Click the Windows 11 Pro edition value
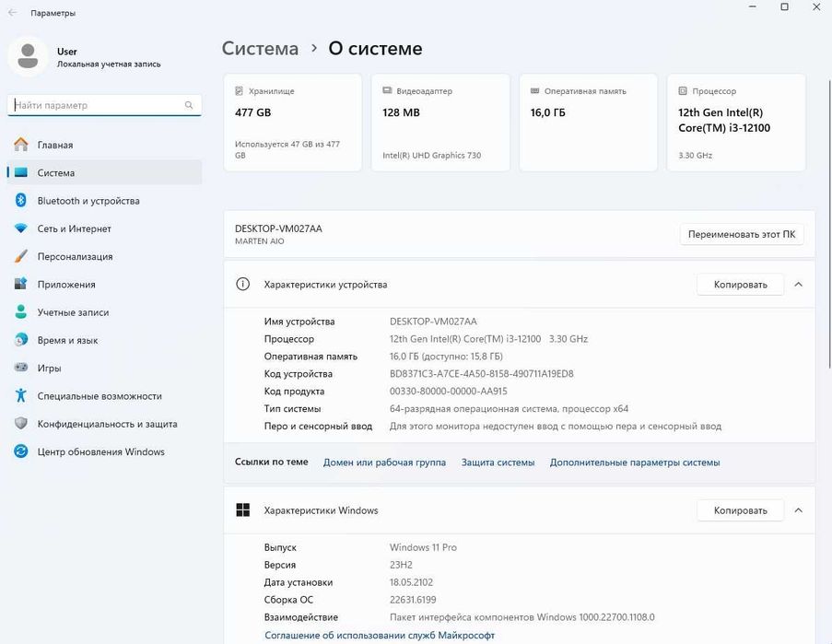This screenshot has width=832, height=644. click(423, 547)
